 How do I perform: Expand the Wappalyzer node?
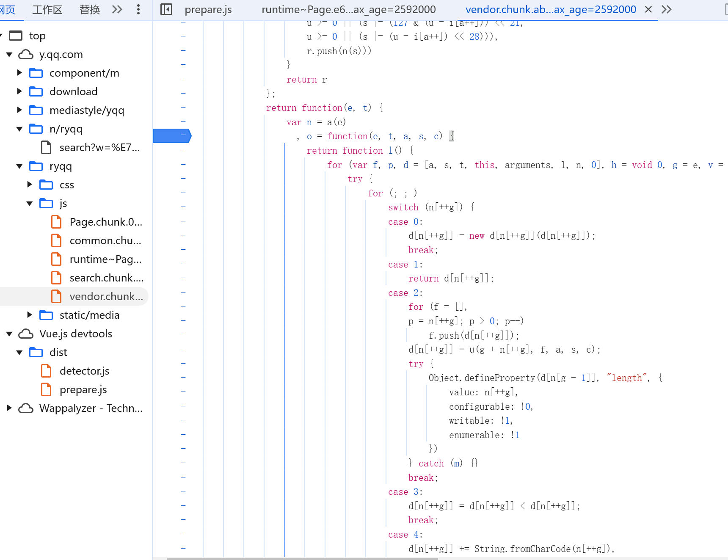9,408
